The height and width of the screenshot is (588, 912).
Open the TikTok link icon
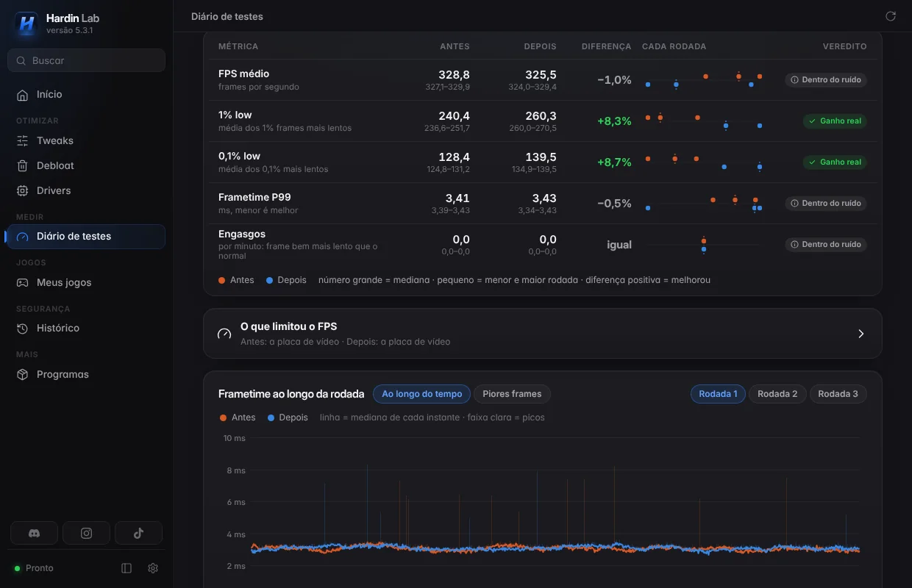tap(138, 533)
